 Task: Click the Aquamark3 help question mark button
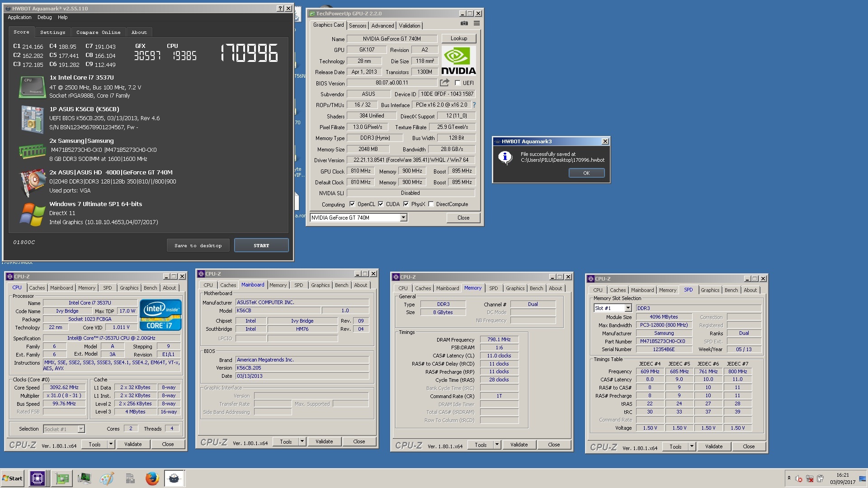[x=280, y=8]
